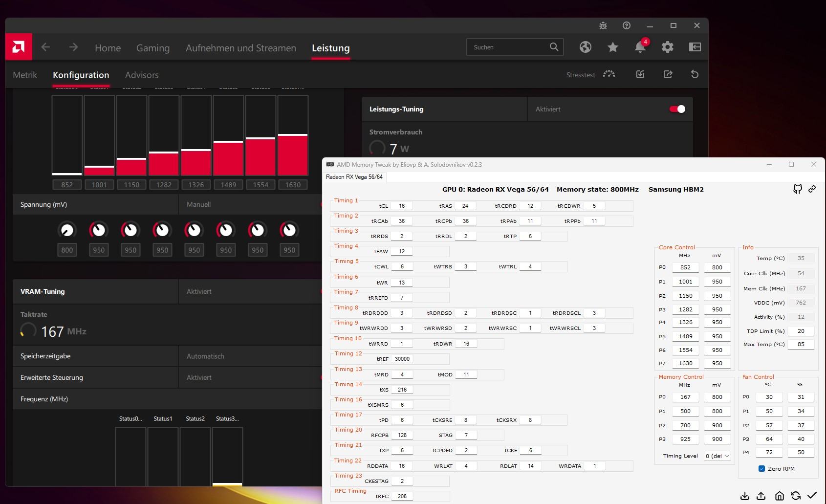The width and height of the screenshot is (826, 504).
Task: Click the Stresstest label
Action: point(581,75)
